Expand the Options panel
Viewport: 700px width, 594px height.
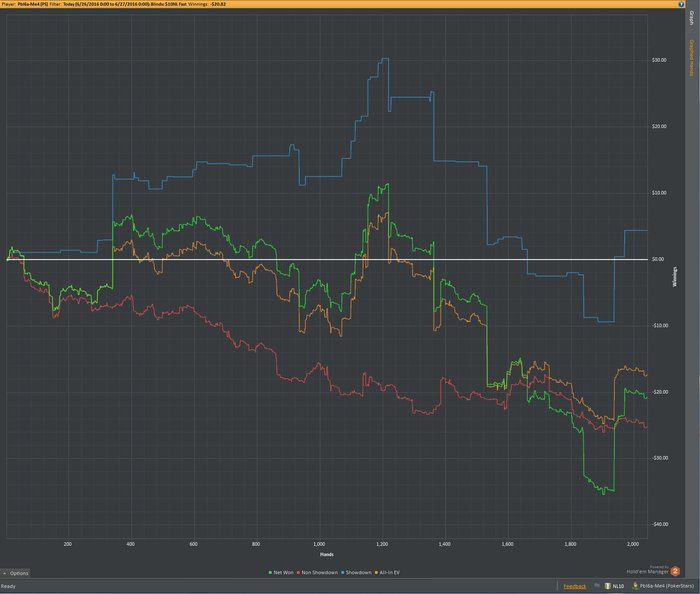click(x=15, y=573)
